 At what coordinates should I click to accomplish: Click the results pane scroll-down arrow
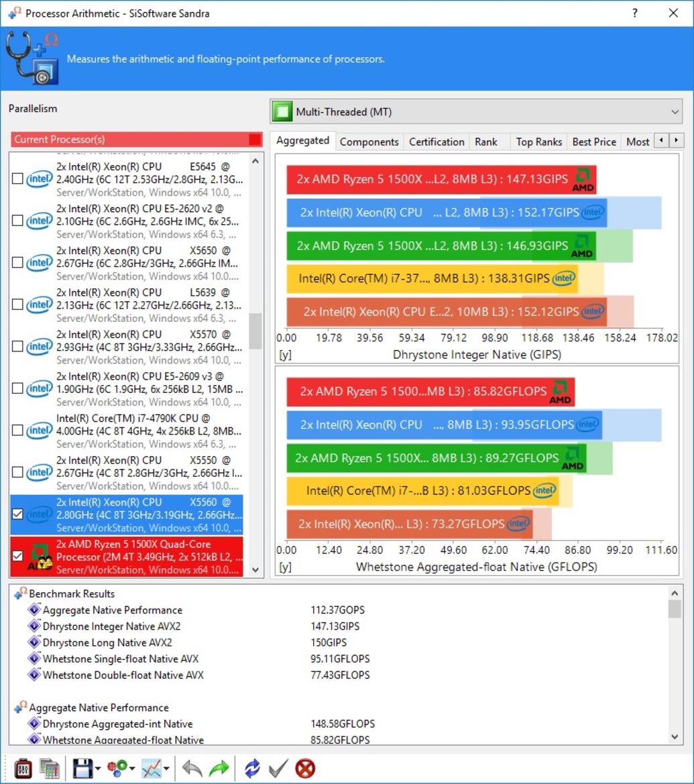(x=675, y=736)
